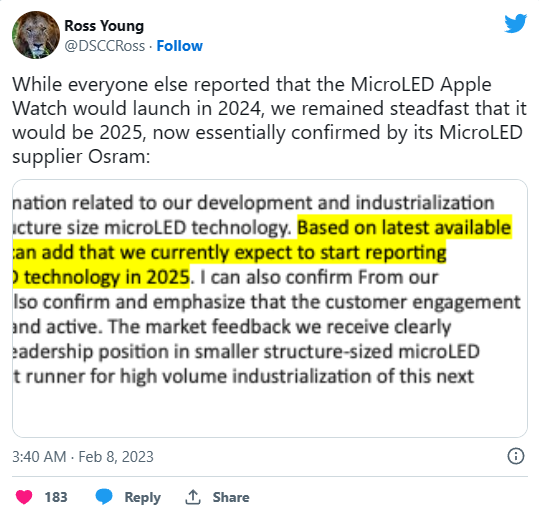Select the Share text label

pyautogui.click(x=231, y=497)
